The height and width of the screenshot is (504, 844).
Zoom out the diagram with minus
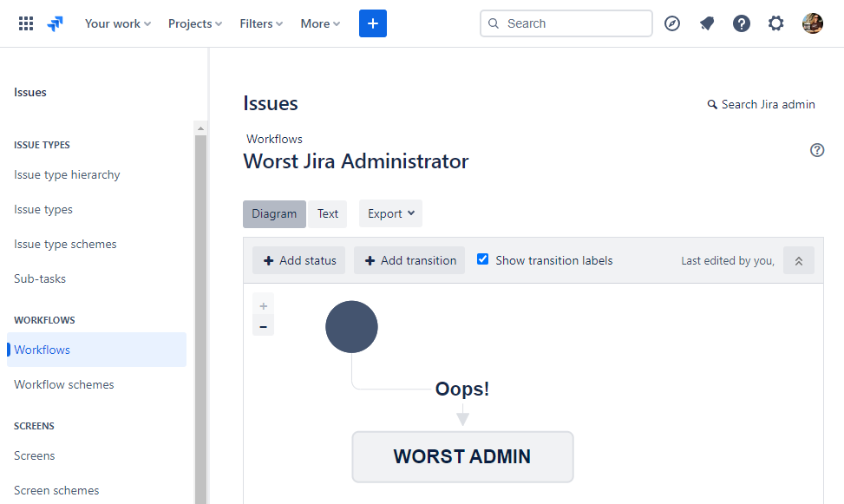click(x=263, y=326)
